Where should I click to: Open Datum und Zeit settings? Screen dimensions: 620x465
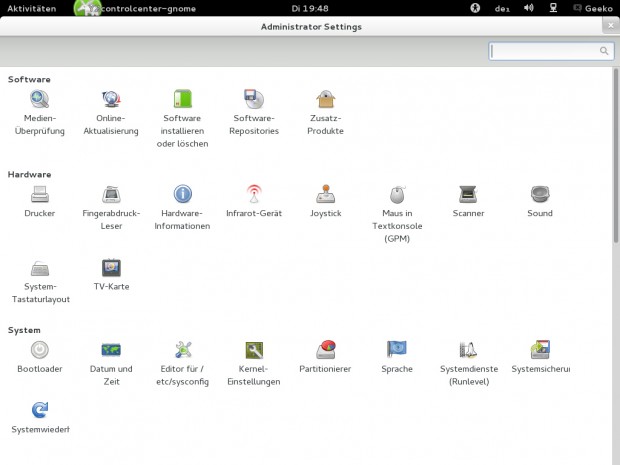(111, 363)
